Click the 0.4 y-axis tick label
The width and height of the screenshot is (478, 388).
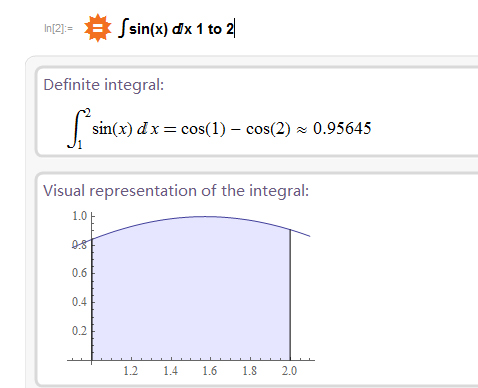80,302
